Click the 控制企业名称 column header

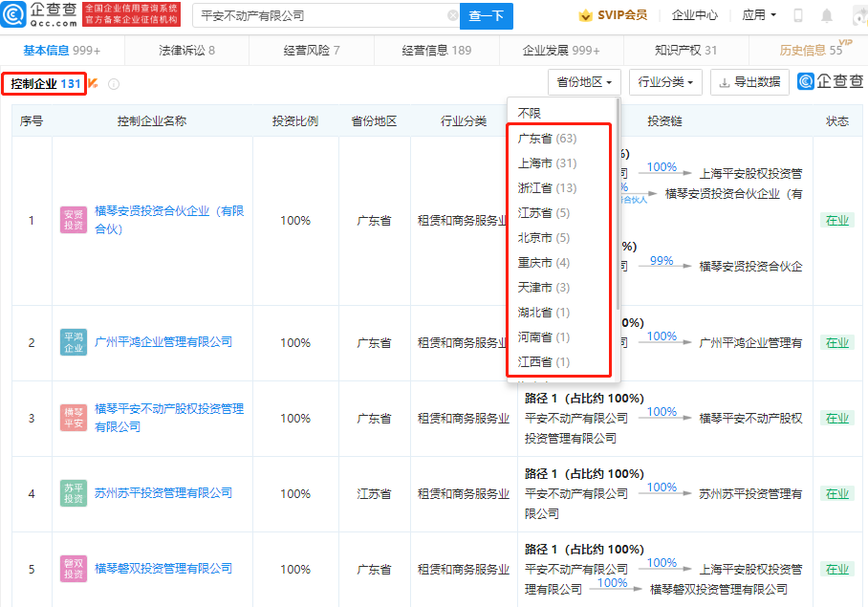point(152,121)
